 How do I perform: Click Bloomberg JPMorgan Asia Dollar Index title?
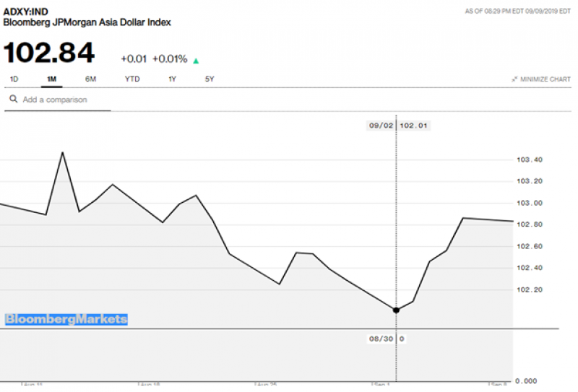[x=87, y=22]
